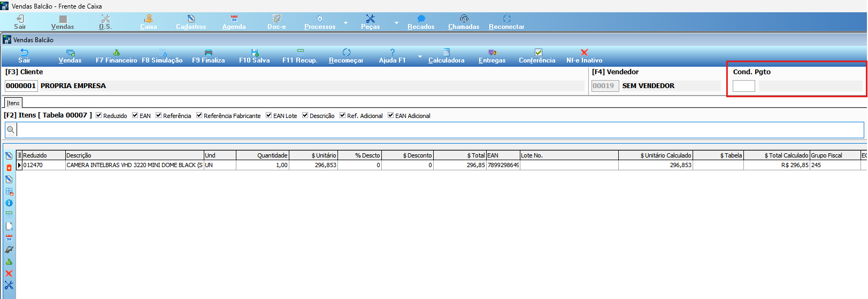Open Ajuda F1 help
The image size is (868, 299).
point(392,56)
